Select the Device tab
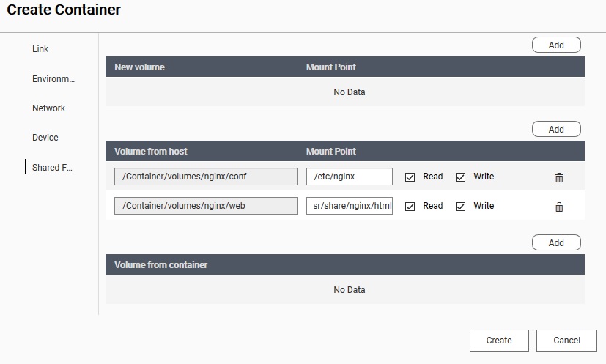This screenshot has width=606, height=364. pos(45,138)
